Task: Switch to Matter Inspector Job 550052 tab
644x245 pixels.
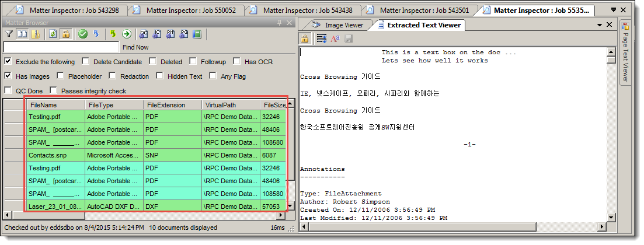Action: coord(186,10)
